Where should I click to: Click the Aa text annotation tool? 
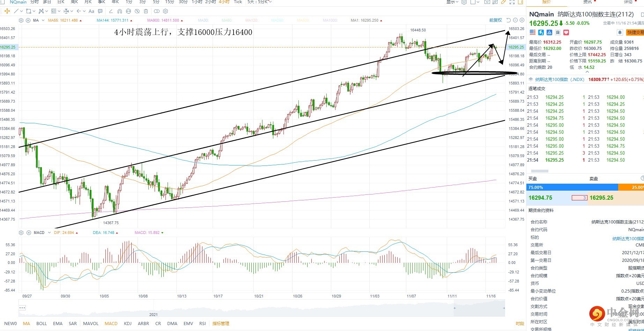coord(91,11)
